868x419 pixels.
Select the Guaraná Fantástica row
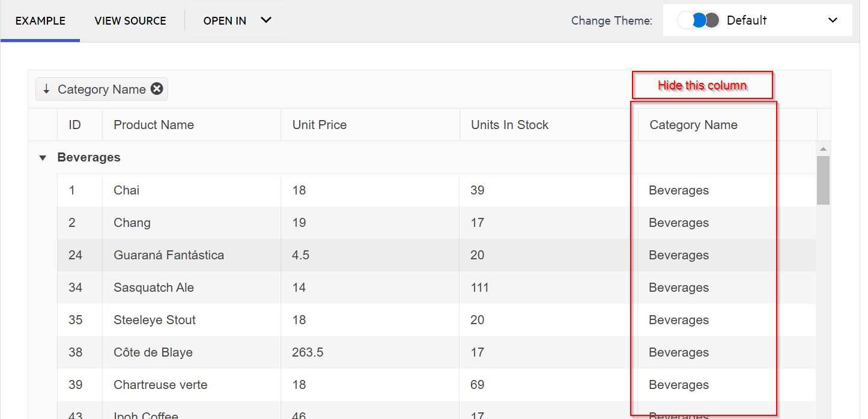pyautogui.click(x=169, y=255)
